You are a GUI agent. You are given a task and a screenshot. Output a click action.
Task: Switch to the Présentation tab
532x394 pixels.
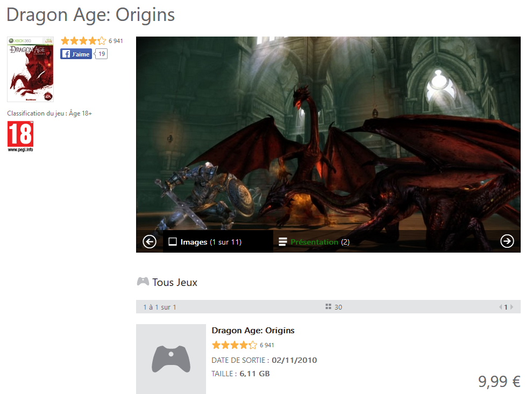pos(314,242)
